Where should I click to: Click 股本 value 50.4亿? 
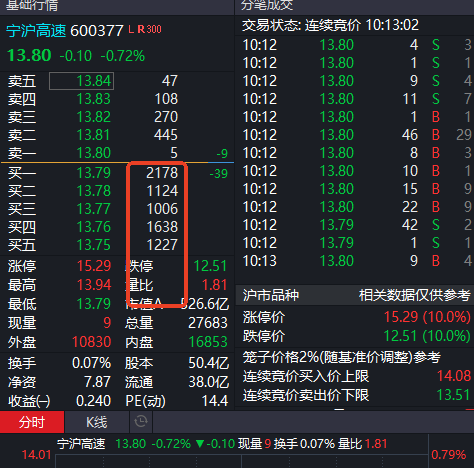[x=209, y=363]
